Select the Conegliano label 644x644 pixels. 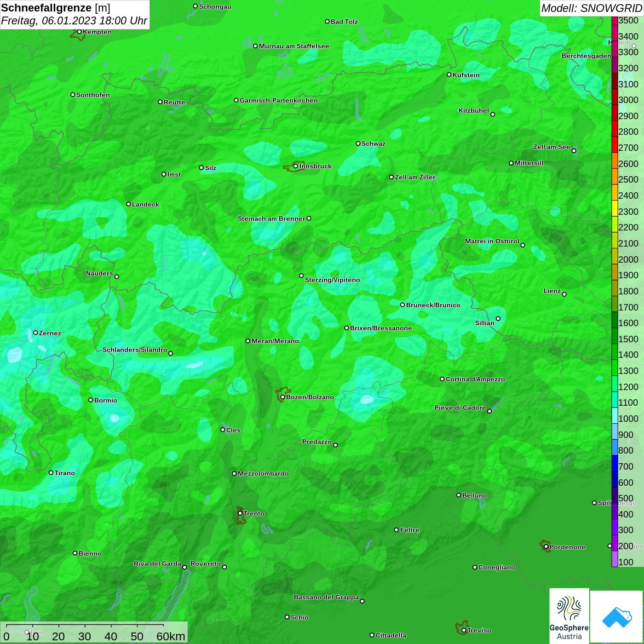[497, 567]
